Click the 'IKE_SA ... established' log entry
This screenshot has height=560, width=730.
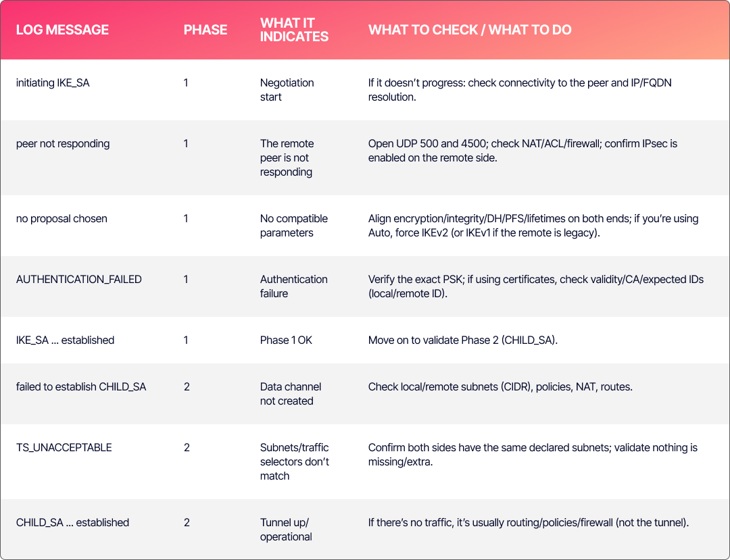click(x=65, y=340)
